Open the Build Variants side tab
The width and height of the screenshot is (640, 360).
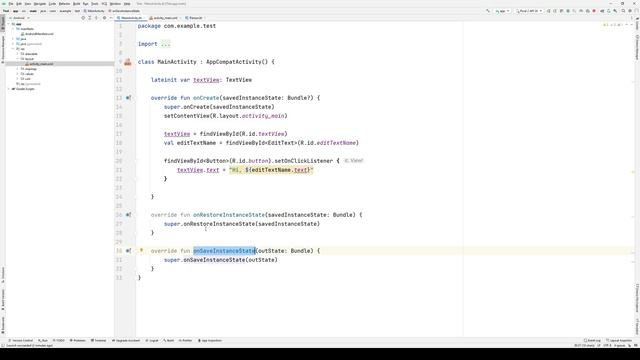pyautogui.click(x=2, y=299)
